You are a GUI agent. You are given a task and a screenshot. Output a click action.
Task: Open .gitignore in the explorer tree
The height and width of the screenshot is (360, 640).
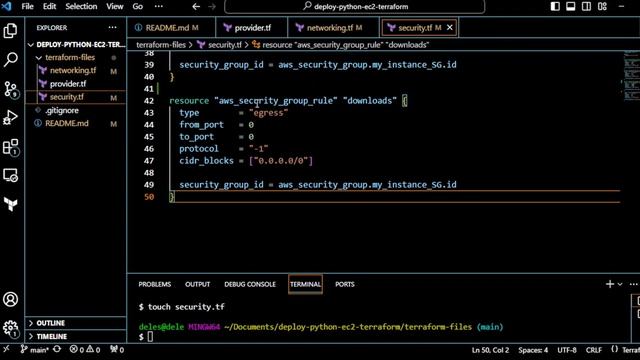(76, 110)
